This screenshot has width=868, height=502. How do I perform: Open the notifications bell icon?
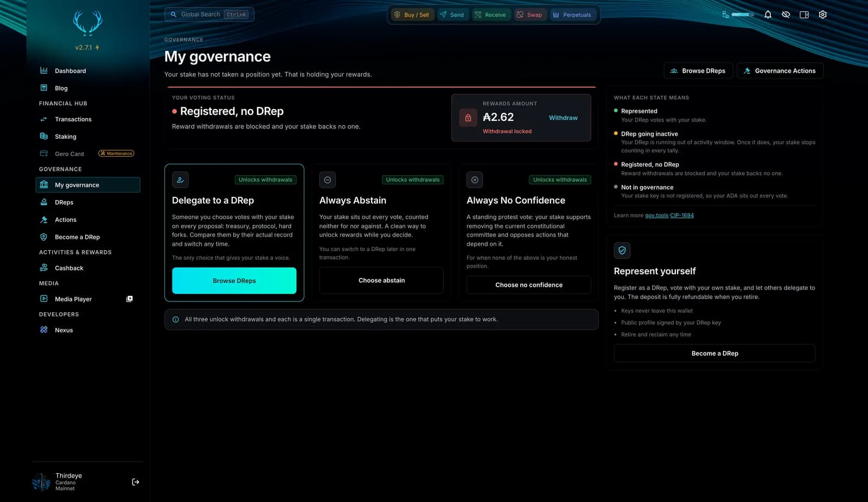click(768, 15)
